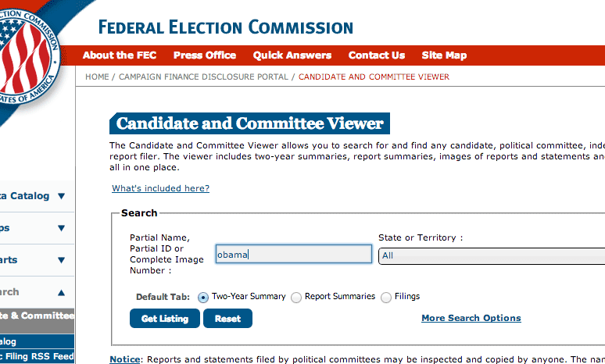605x364 pixels.
Task: Expand the Charts sidebar section arrow
Action: point(61,260)
